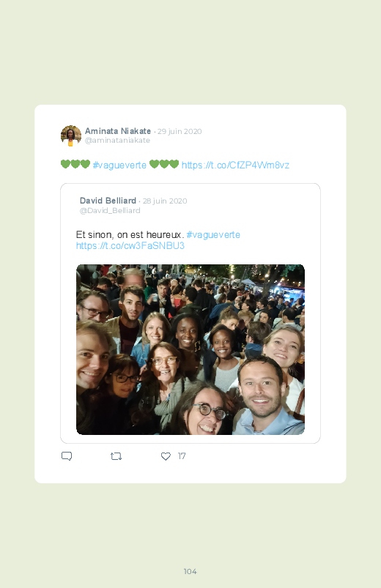The height and width of the screenshot is (588, 381).
Task: Click the @aminataniakate handle
Action: point(117,141)
